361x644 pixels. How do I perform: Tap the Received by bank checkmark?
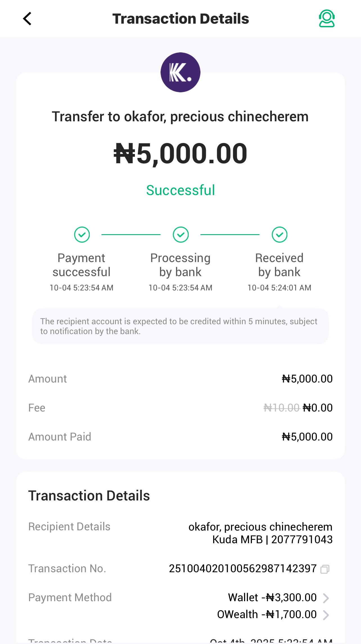[x=279, y=234]
